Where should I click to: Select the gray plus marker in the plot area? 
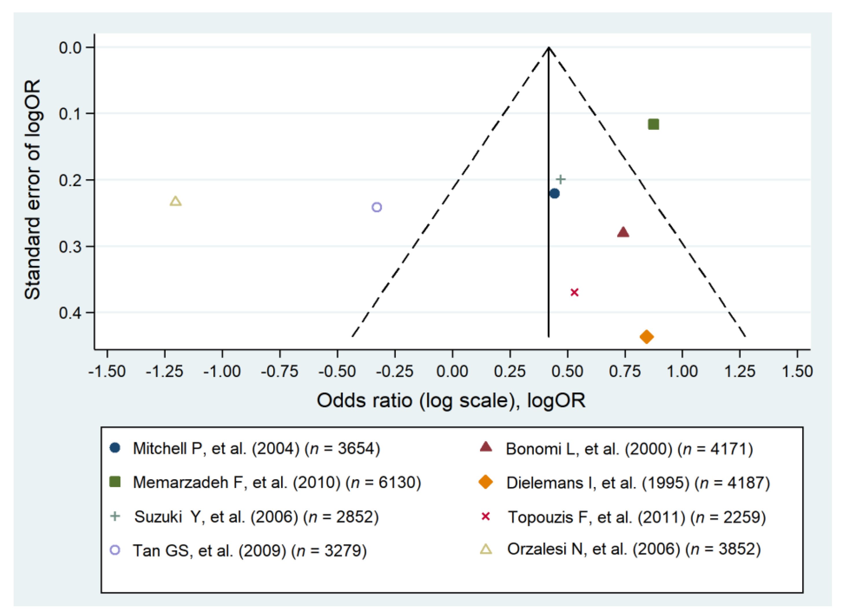[x=560, y=179]
